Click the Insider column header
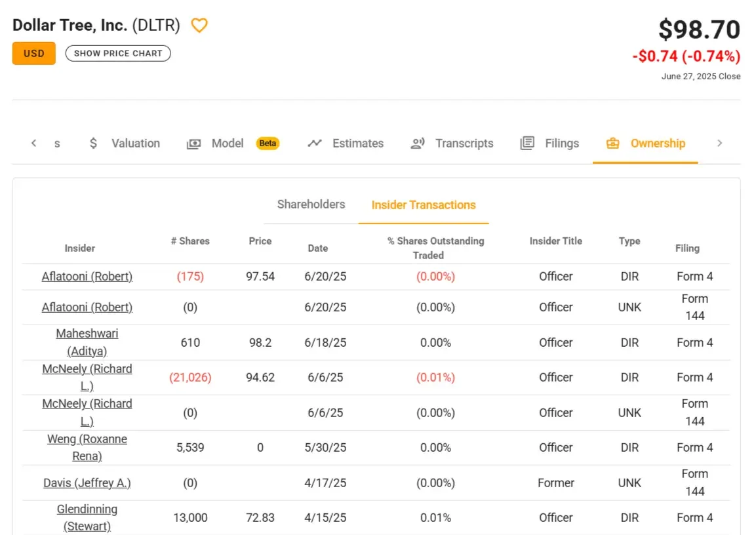 tap(79, 248)
